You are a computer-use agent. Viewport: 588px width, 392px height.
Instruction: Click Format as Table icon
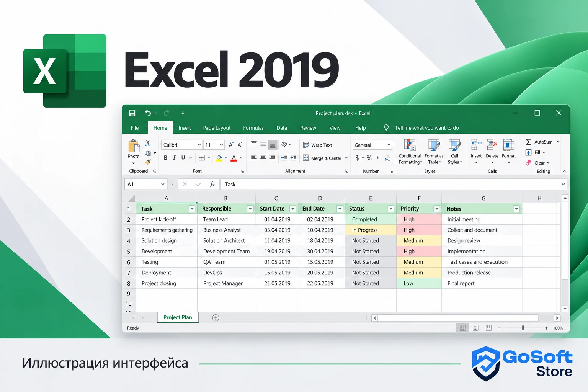(434, 152)
